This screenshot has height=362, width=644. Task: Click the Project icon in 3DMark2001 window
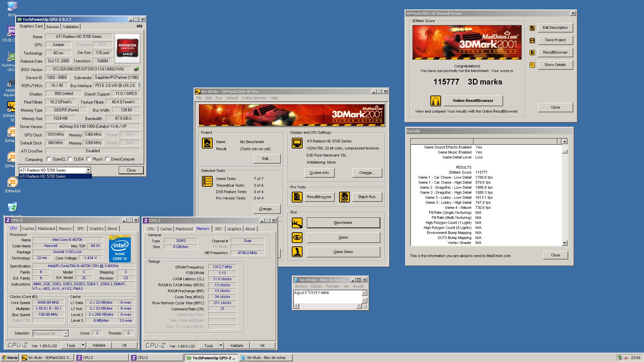207,143
